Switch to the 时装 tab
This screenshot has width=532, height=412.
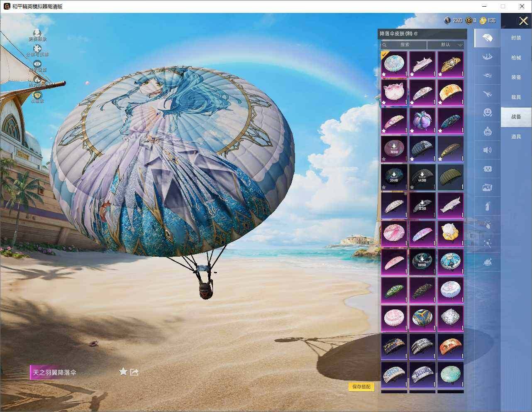(516, 38)
